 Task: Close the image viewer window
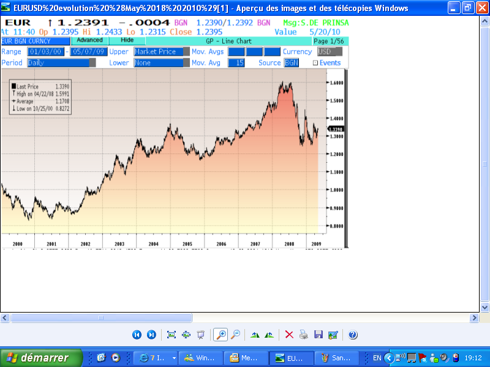point(482,8)
